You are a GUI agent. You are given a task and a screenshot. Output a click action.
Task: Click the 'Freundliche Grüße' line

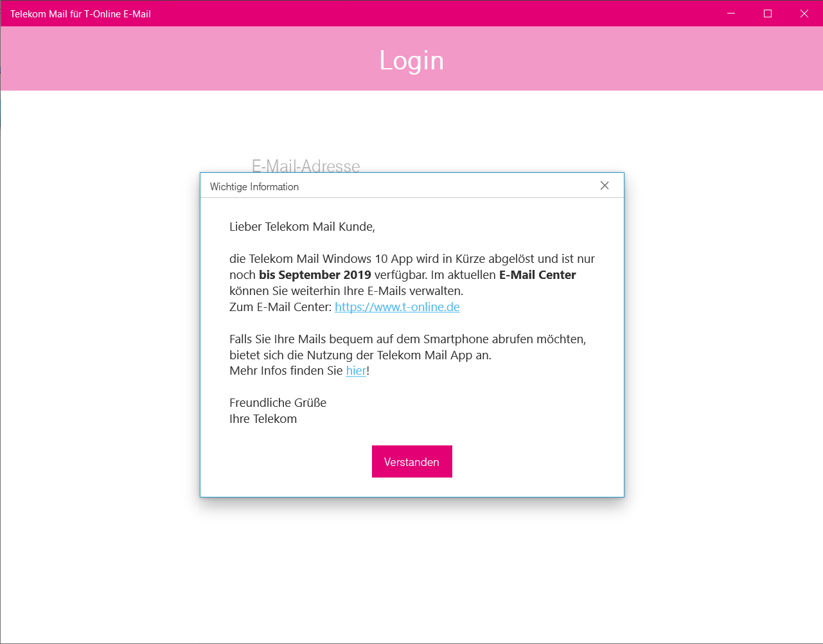point(278,402)
